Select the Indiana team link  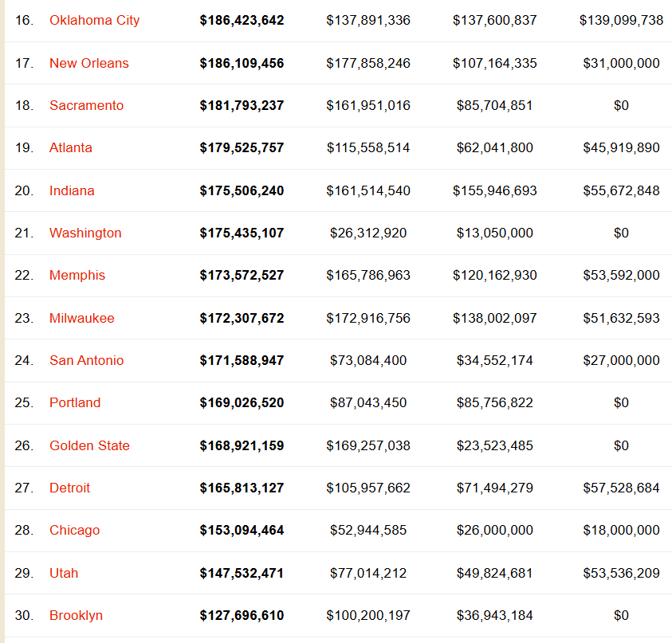coord(72,190)
